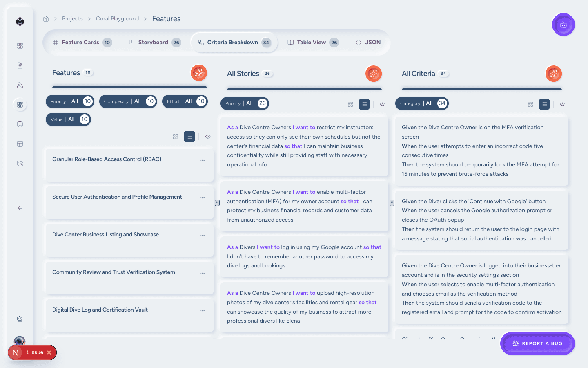Open the Category filter dropdown in All Criteria
Image resolution: width=588 pixels, height=368 pixels.
click(422, 103)
